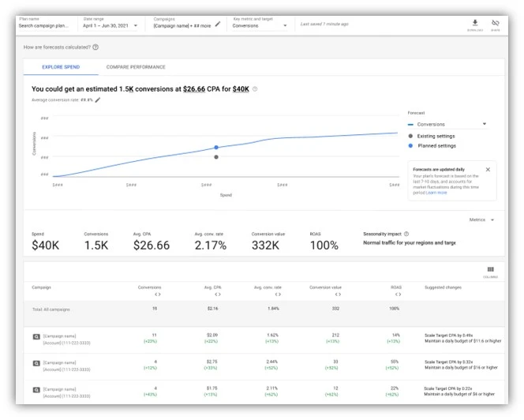The height and width of the screenshot is (420, 524).
Task: Edit average conversion rate pencil icon
Action: point(98,99)
